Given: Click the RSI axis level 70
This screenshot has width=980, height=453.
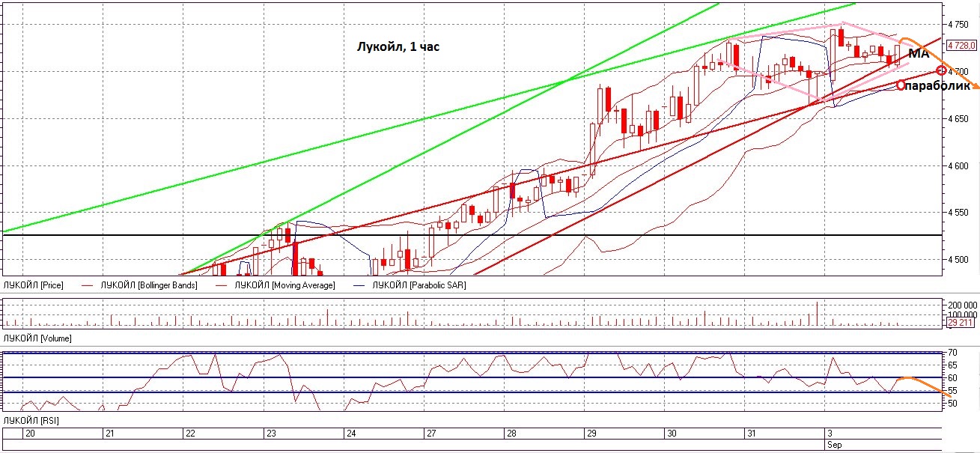Looking at the screenshot, I should (954, 352).
